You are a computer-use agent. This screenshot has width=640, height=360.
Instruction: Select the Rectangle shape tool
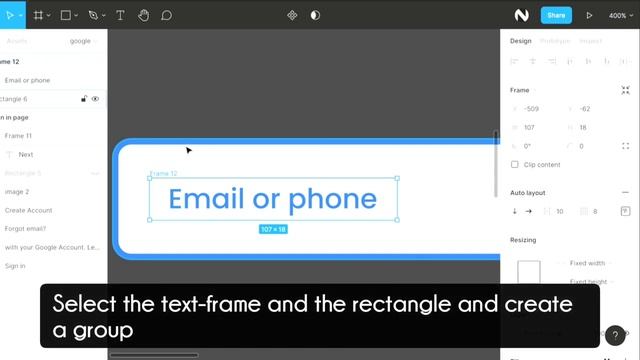pos(65,15)
